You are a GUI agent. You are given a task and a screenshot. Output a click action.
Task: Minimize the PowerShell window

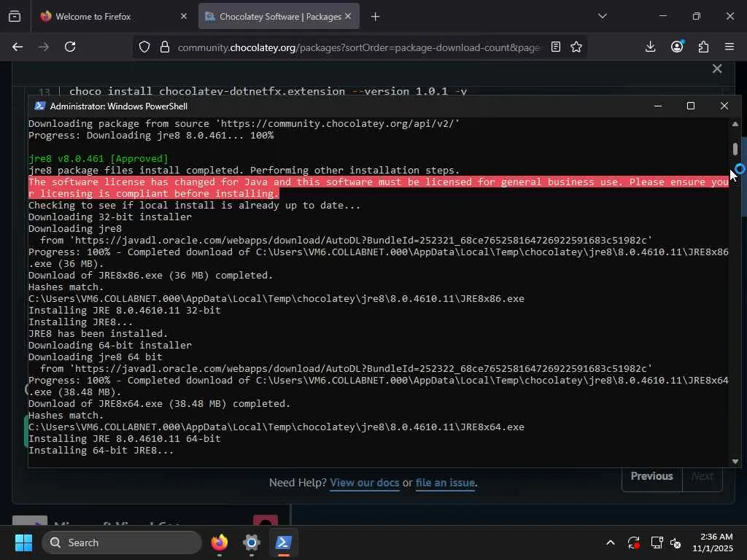[x=659, y=106]
